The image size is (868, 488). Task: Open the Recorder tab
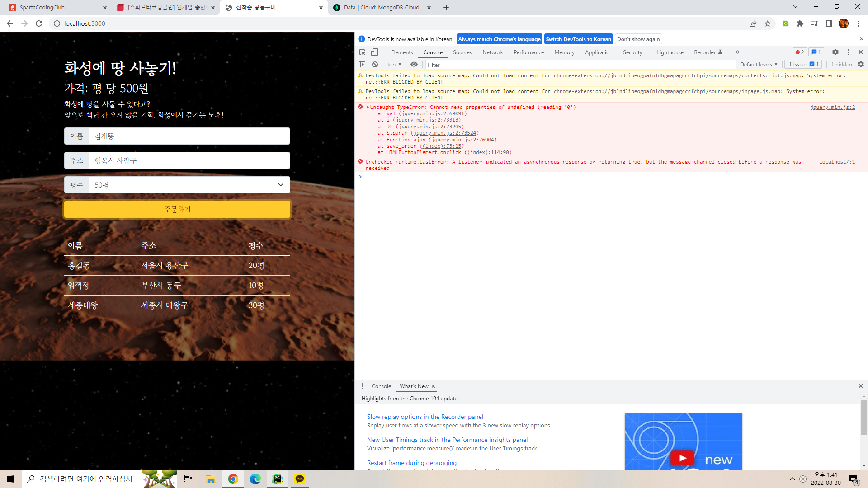708,52
